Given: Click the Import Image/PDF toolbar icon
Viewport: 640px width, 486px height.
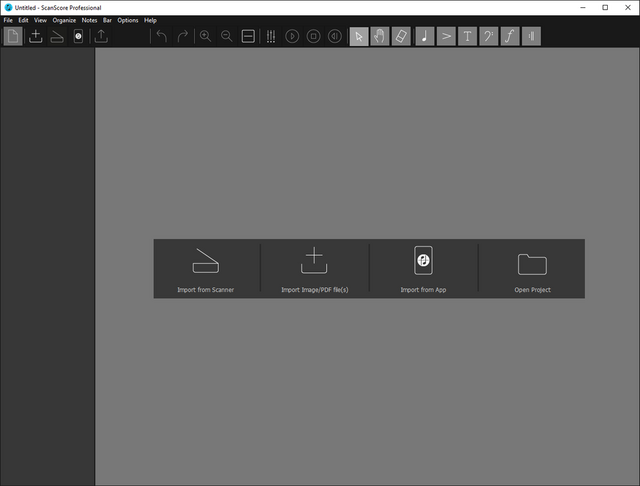Looking at the screenshot, I should pos(36,36).
